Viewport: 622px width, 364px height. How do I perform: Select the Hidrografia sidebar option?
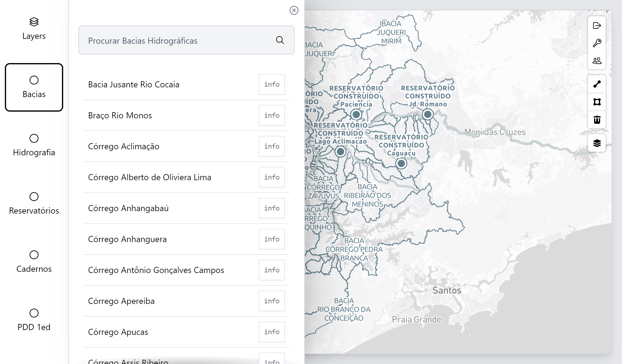34,146
